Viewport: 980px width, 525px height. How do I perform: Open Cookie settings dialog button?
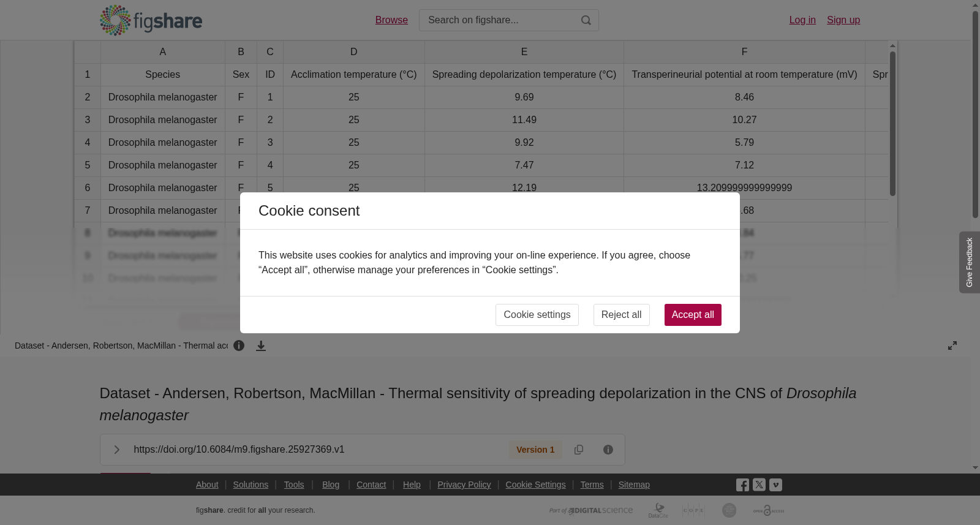(537, 315)
